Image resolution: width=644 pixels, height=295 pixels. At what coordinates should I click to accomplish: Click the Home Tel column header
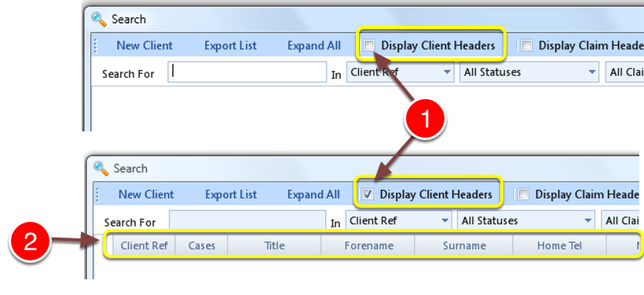point(559,245)
